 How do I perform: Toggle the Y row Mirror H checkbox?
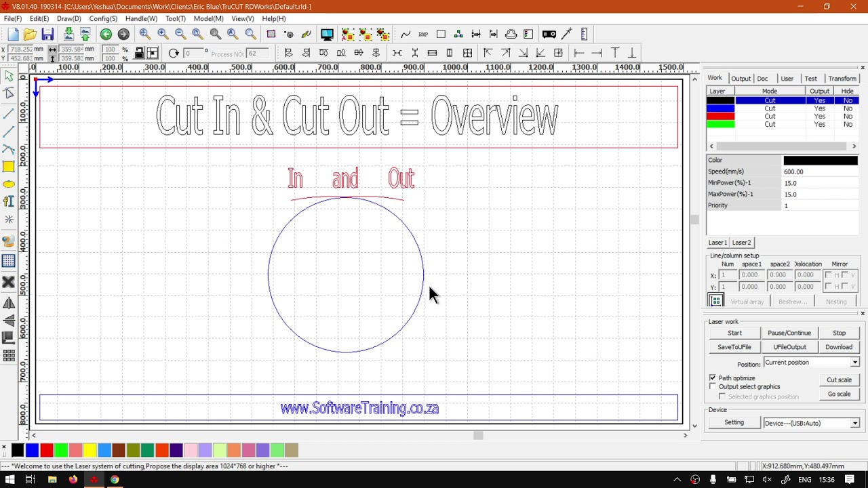(x=829, y=287)
